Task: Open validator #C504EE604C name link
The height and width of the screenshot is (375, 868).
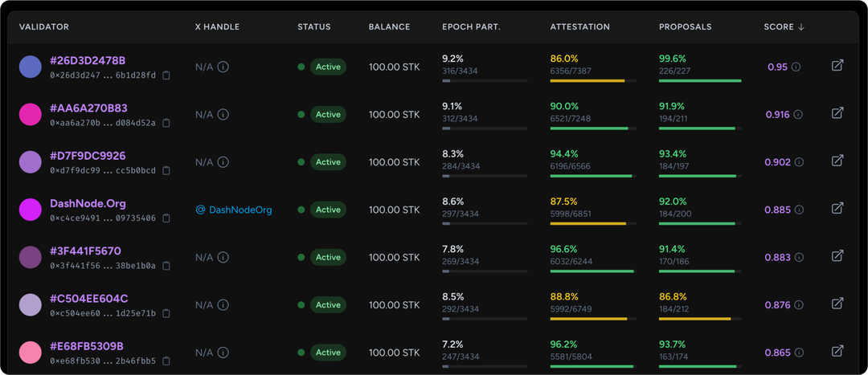Action: (x=88, y=299)
